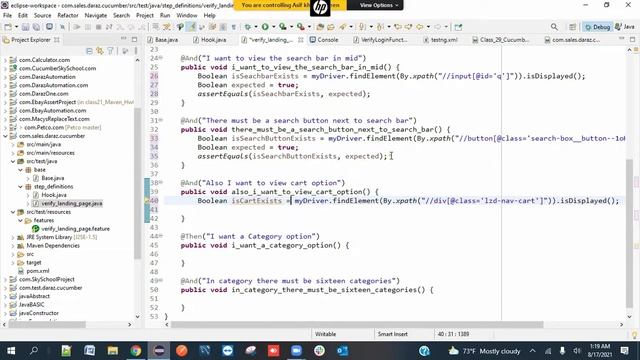
Task: Click the taskbar search magnifier
Action: [x=34, y=351]
